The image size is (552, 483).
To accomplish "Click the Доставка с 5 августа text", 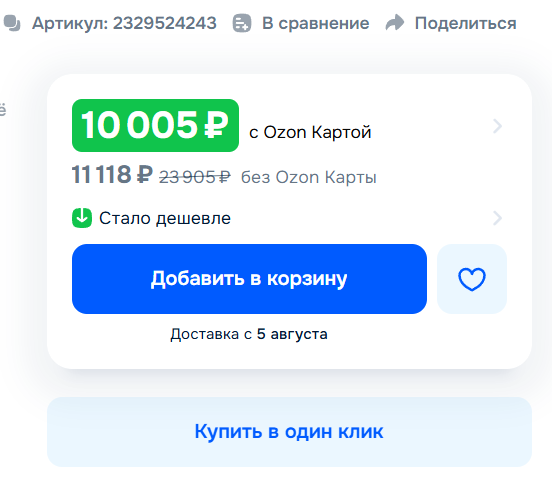I will coord(249,334).
